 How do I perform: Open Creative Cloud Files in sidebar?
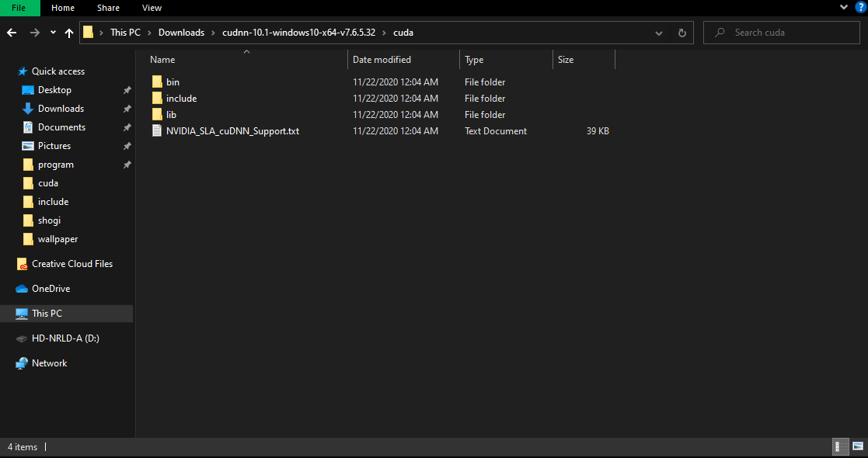click(x=72, y=264)
